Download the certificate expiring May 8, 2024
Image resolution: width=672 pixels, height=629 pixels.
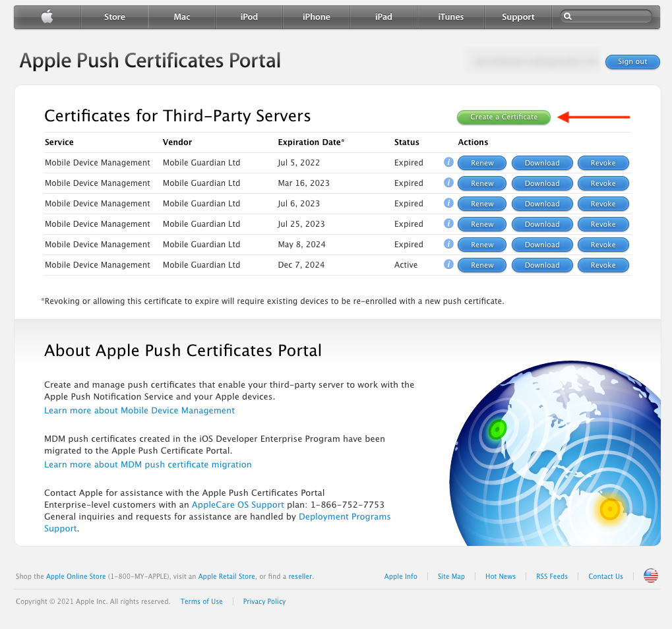[542, 245]
